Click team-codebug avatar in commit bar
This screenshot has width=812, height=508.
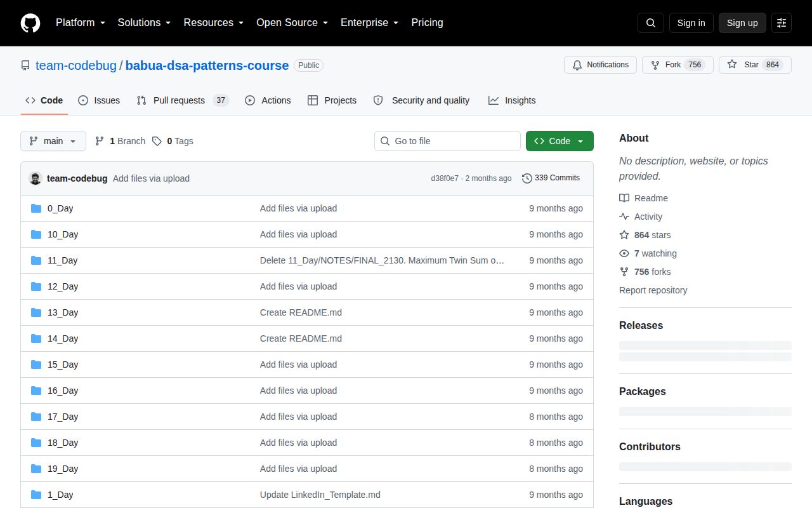point(36,178)
